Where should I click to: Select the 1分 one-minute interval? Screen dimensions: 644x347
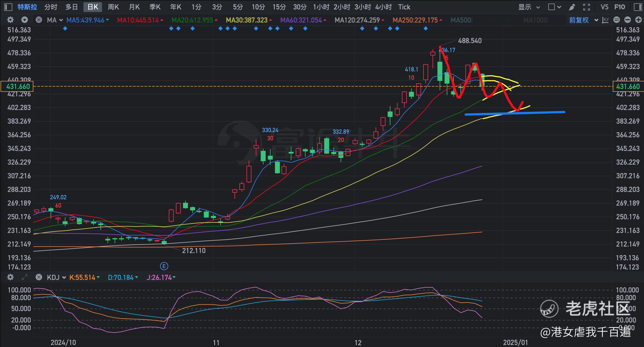196,7
